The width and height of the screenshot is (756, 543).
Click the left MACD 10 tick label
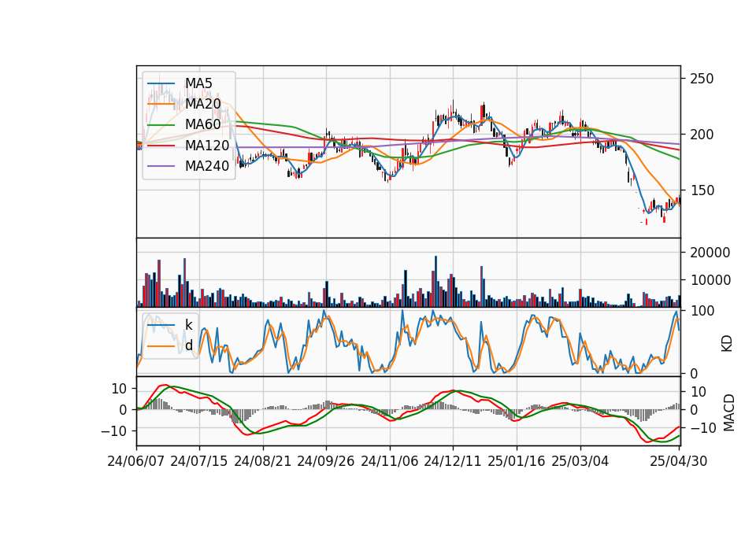(119, 388)
